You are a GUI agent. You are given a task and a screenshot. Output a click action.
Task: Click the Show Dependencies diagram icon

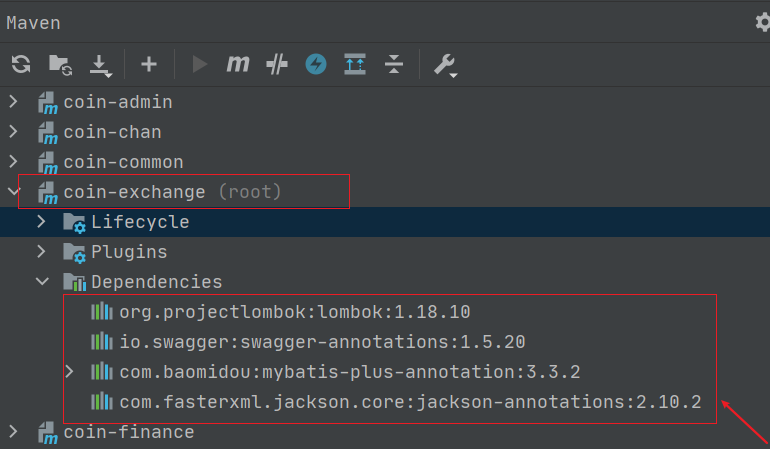click(x=355, y=65)
